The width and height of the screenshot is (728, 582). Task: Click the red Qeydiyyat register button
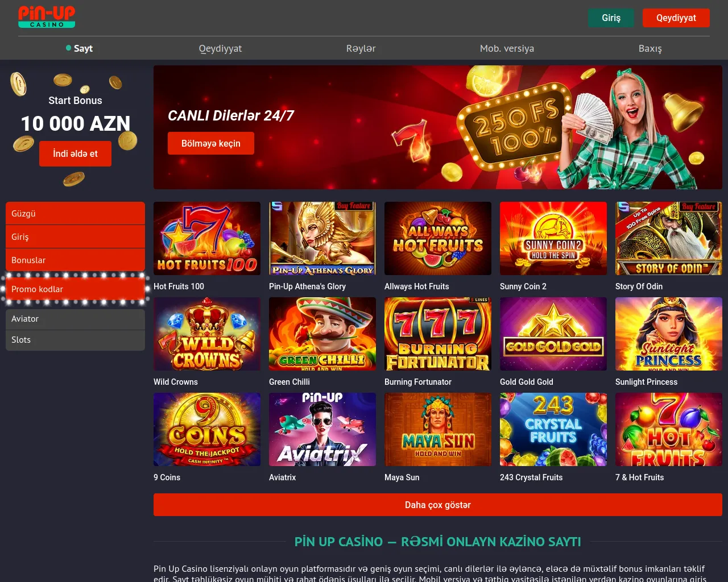coord(676,18)
